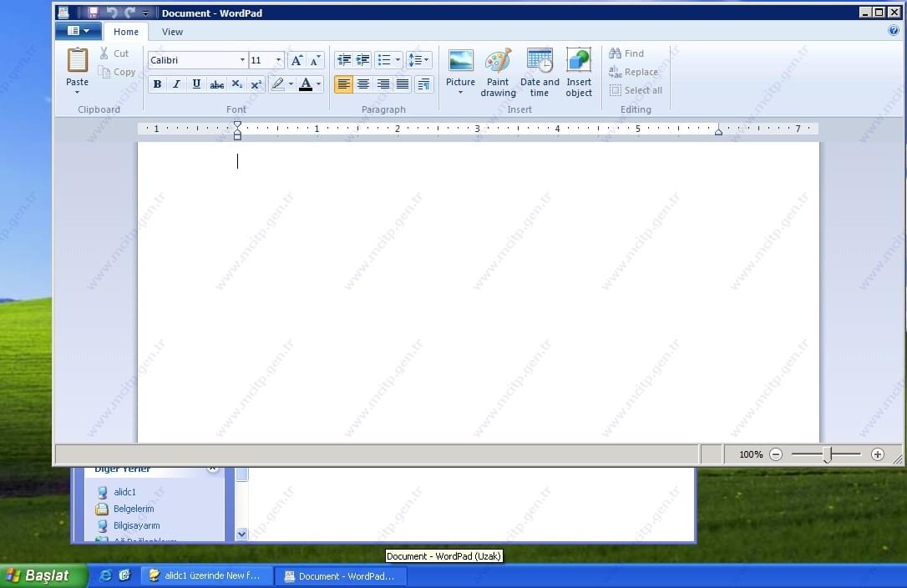Select Document - WordPad taskbar button

click(x=341, y=575)
